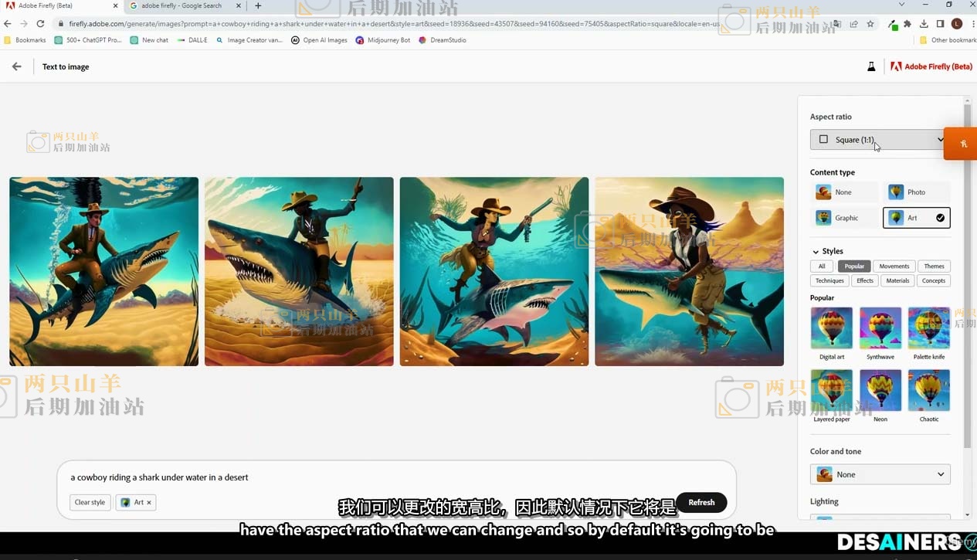Click the Clear style button
Viewport: 977px width, 560px height.
coord(90,503)
